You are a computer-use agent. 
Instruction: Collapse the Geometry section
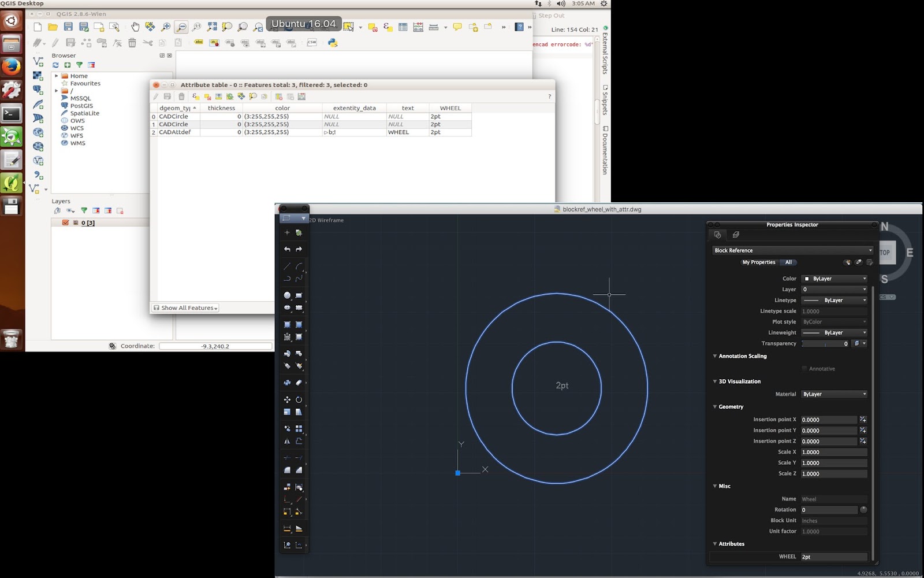[715, 407]
